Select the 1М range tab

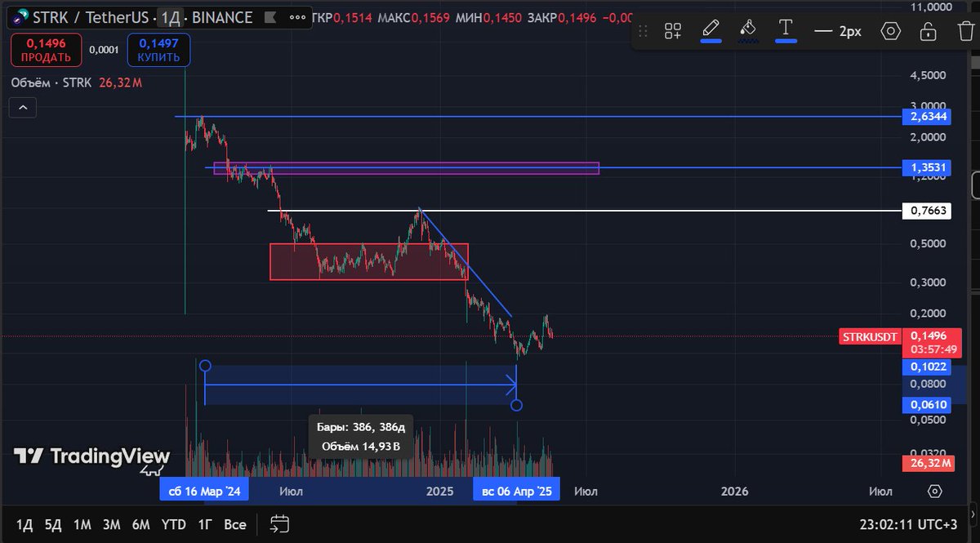pos(82,524)
